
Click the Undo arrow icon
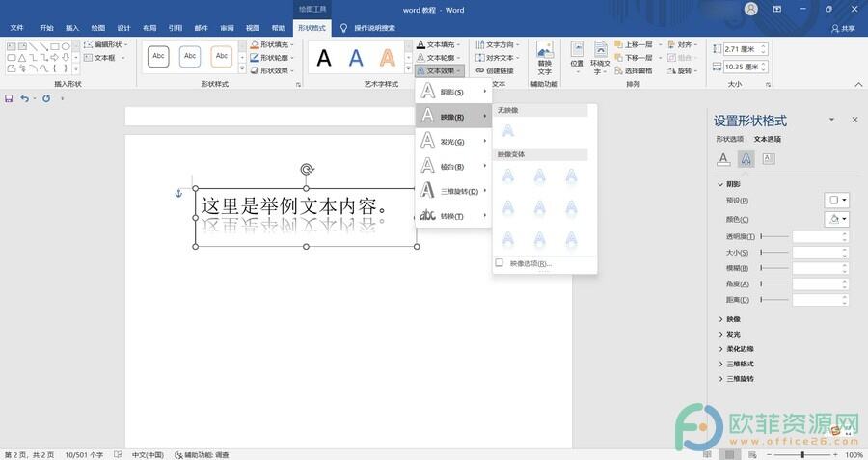tap(25, 98)
